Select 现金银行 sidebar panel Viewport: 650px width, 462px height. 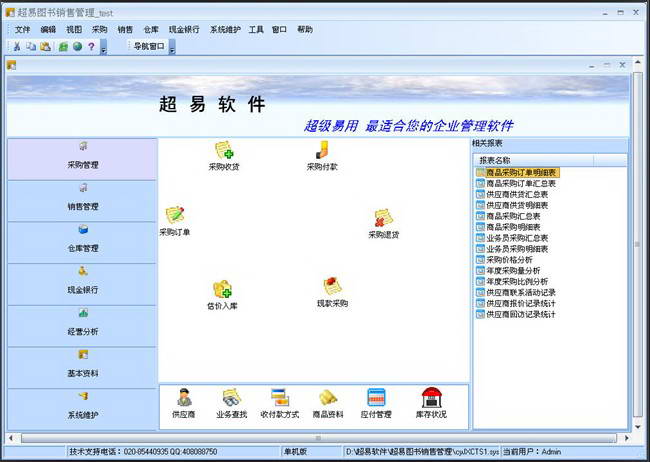(82, 284)
